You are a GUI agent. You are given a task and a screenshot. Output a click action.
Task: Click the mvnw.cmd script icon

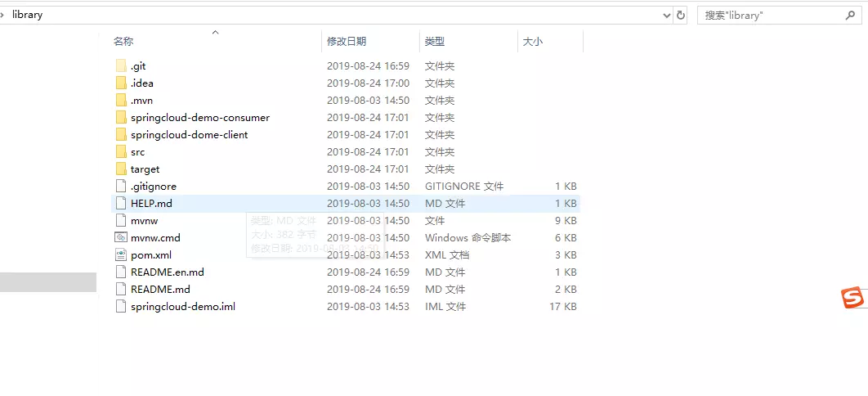click(121, 237)
